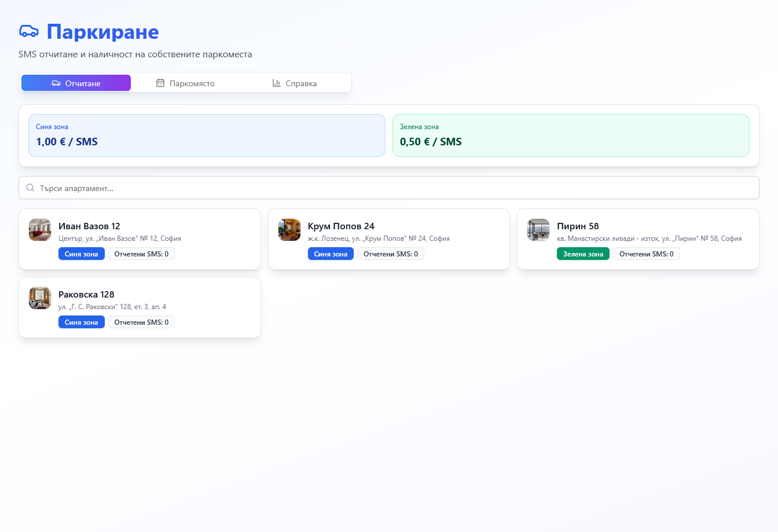
Task: Click the Синя зона 1,00 € / SMS price panel
Action: click(207, 135)
